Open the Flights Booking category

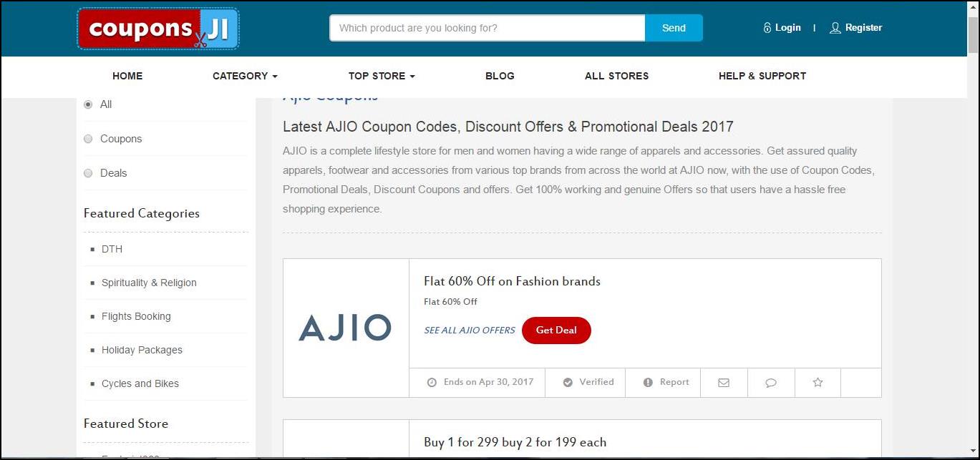[x=136, y=316]
